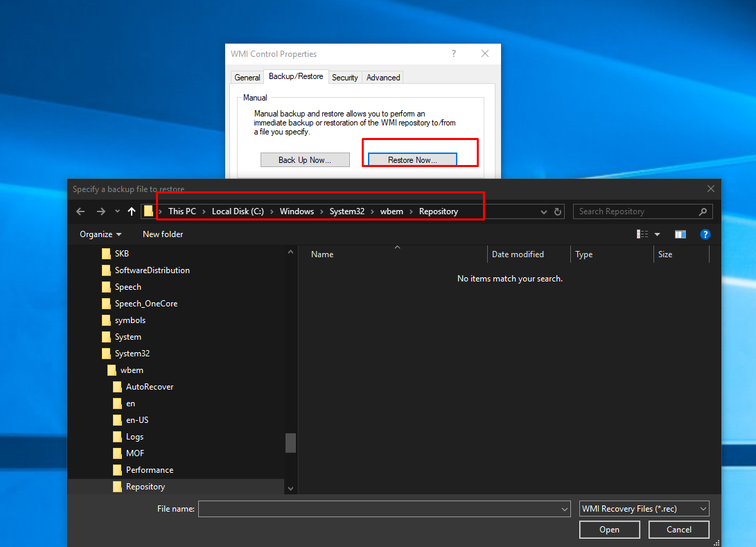Click the search magnifier icon

pos(703,211)
